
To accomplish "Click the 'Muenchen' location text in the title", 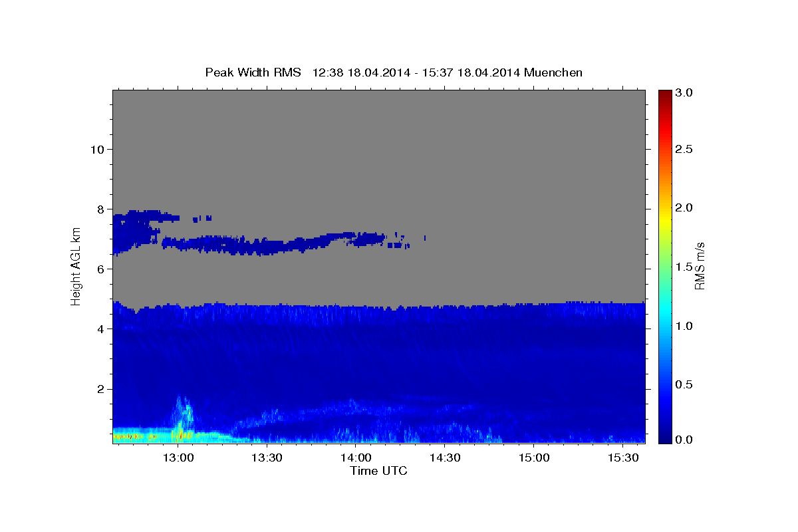I will (x=553, y=72).
